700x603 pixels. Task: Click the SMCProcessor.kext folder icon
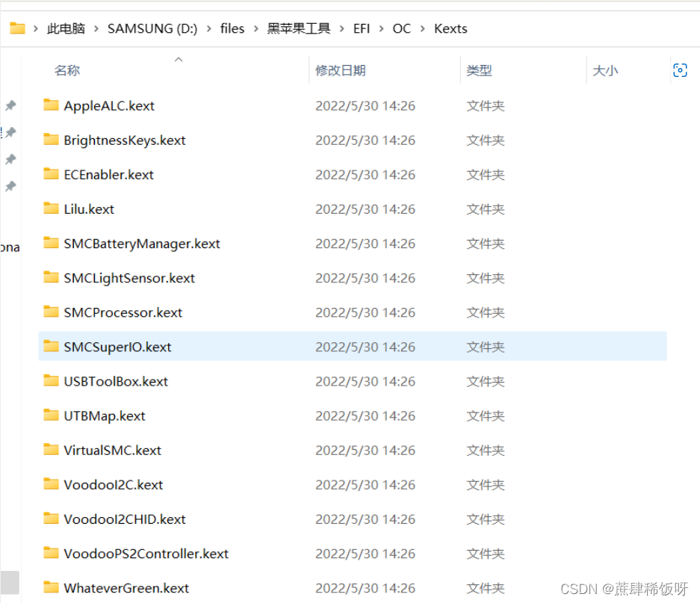coord(51,312)
